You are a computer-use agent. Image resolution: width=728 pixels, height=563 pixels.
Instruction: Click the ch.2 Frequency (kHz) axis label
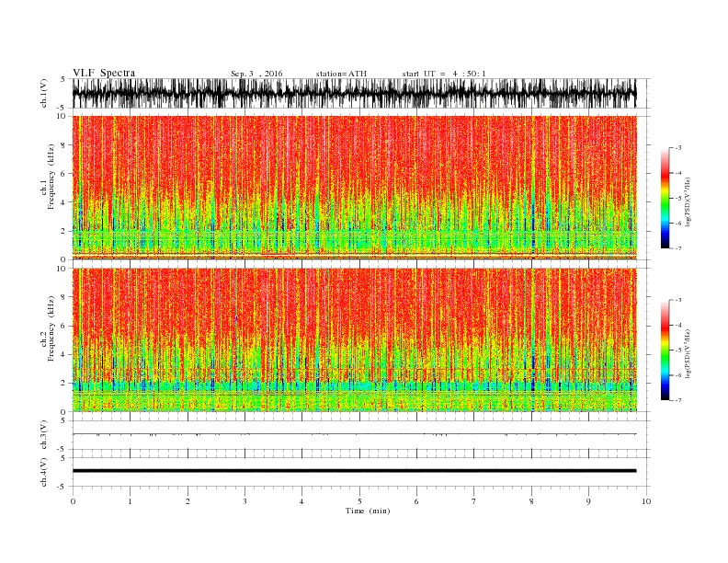pyautogui.click(x=47, y=328)
